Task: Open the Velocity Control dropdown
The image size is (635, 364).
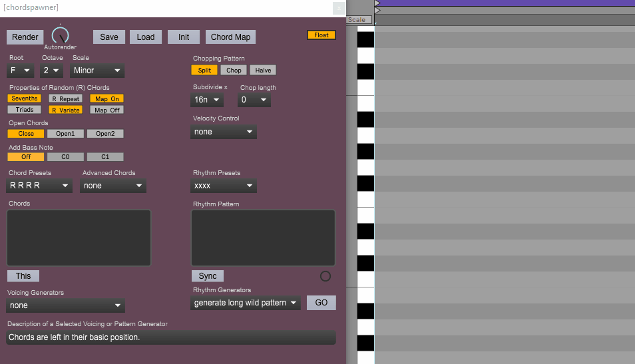Action: pos(224,132)
